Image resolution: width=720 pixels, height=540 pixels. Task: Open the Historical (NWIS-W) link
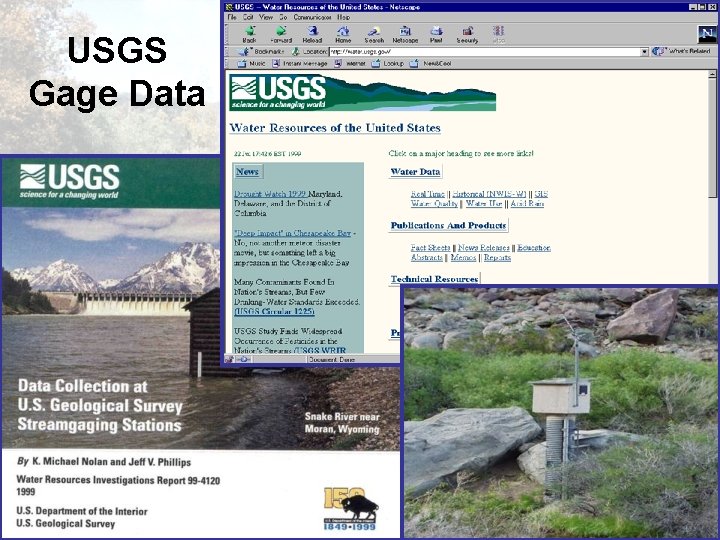pos(489,194)
